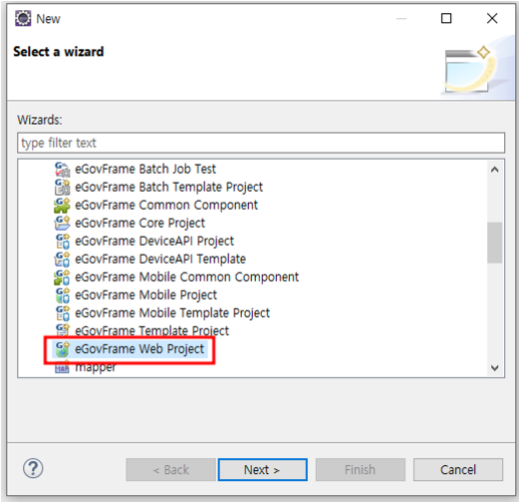Viewport: 524px width, 502px height.
Task: Select eGovFrame DeviceAPI Template wizard
Action: pyautogui.click(x=160, y=259)
